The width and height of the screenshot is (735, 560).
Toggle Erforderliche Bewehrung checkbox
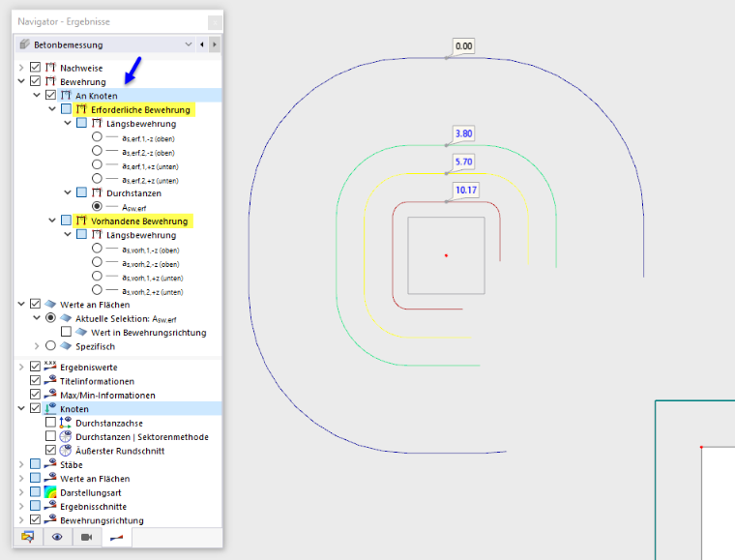66,109
